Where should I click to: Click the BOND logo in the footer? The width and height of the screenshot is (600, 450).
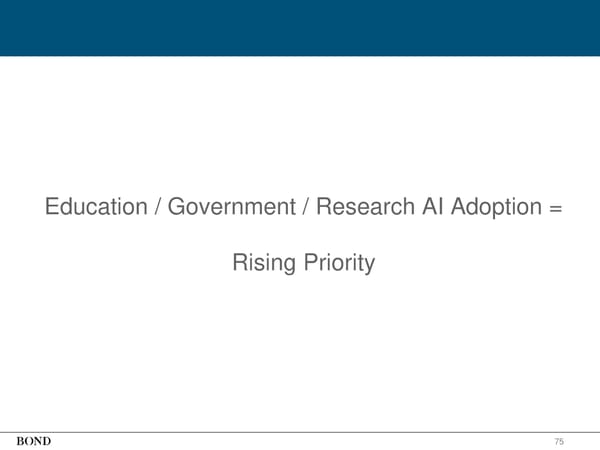pos(34,441)
